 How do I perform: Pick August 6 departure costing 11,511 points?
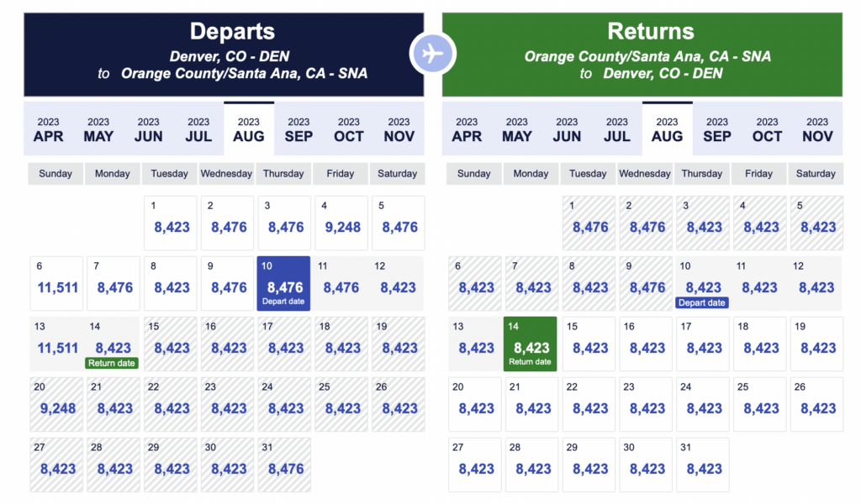point(55,283)
